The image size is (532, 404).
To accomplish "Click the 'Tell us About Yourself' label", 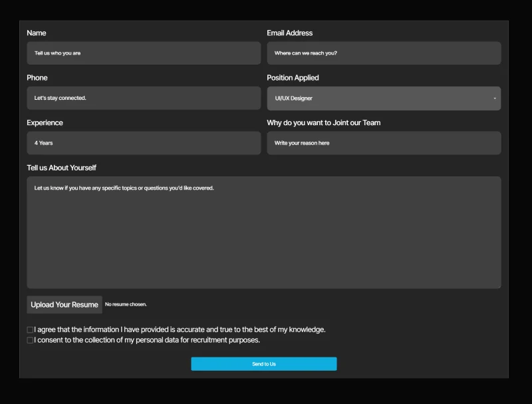I will tap(61, 168).
